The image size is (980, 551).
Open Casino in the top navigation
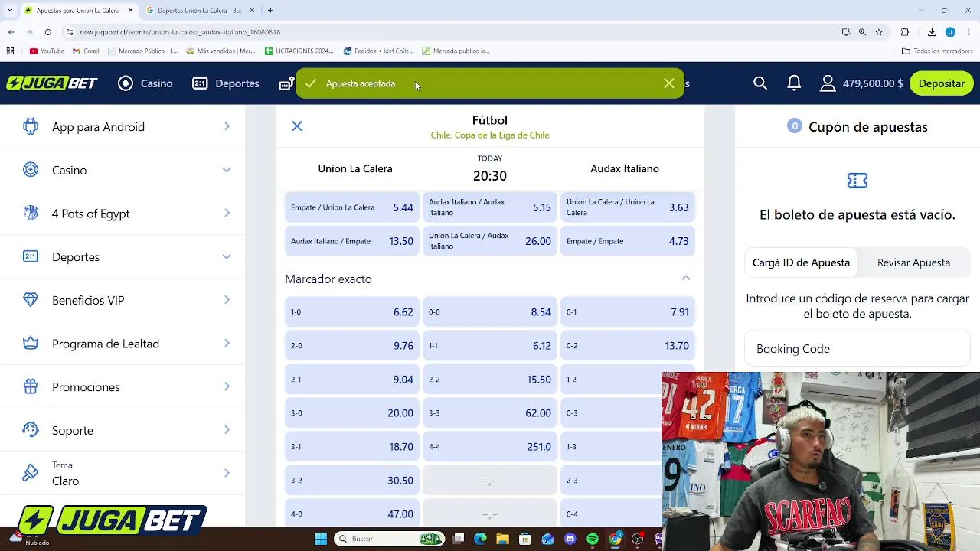tap(145, 83)
